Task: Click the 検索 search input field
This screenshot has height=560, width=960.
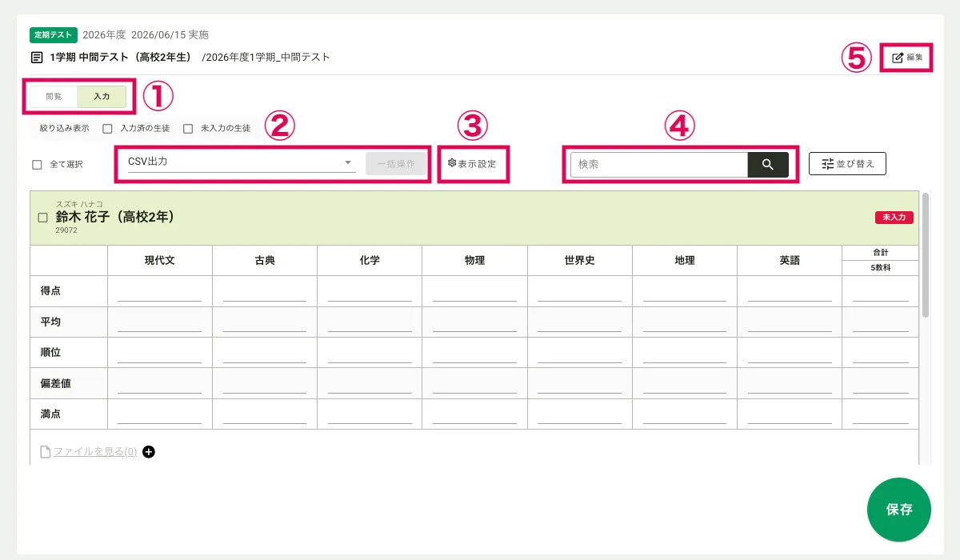Action: pyautogui.click(x=658, y=164)
